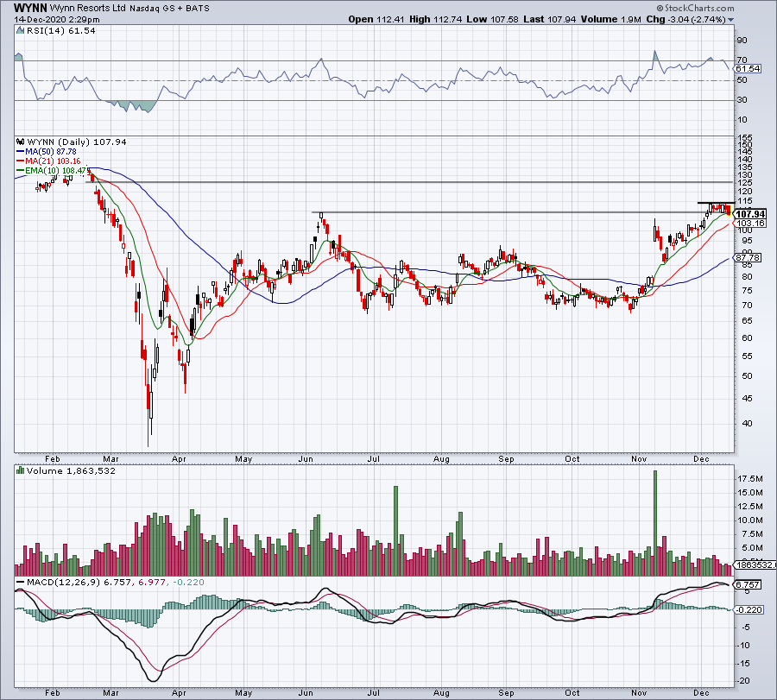Click the WYNN ticker symbol title

[31, 8]
